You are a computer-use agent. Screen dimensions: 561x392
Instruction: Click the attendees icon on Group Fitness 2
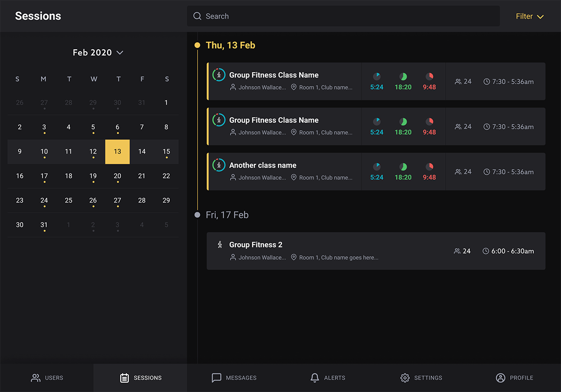tap(457, 251)
